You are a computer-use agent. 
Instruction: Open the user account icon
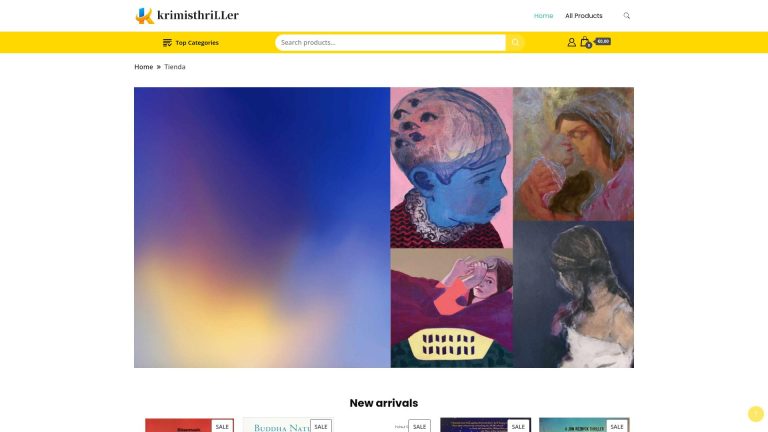click(x=571, y=43)
